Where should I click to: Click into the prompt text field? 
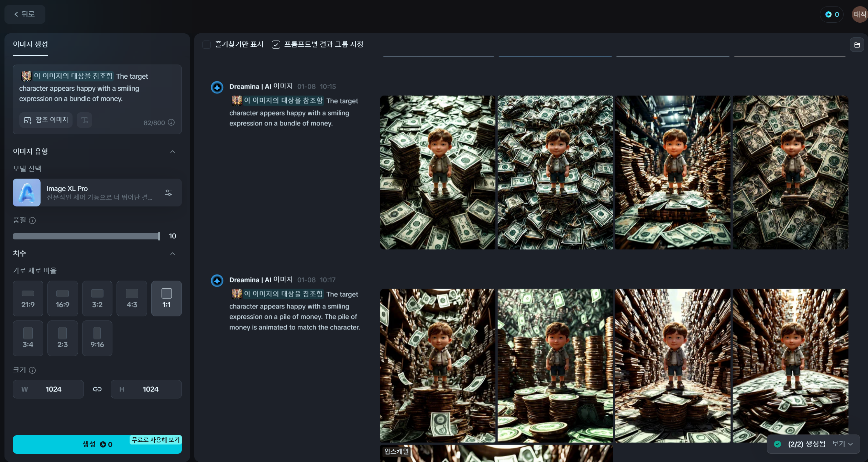(97, 88)
